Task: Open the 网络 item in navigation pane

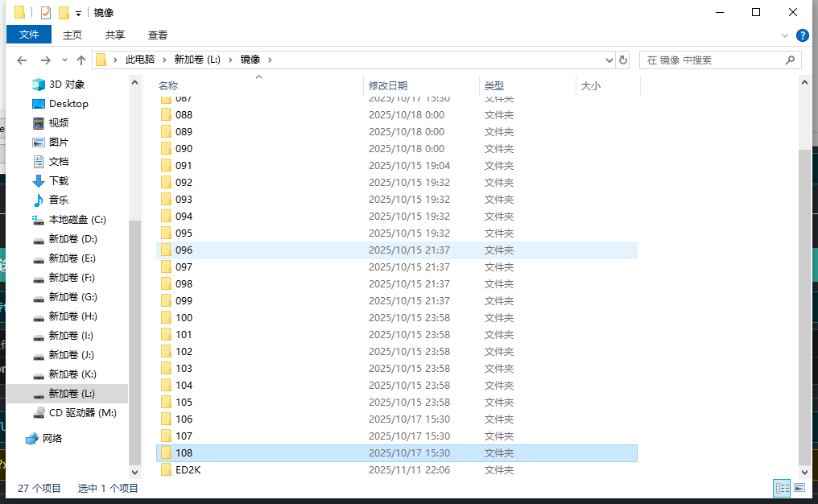Action: [x=51, y=439]
